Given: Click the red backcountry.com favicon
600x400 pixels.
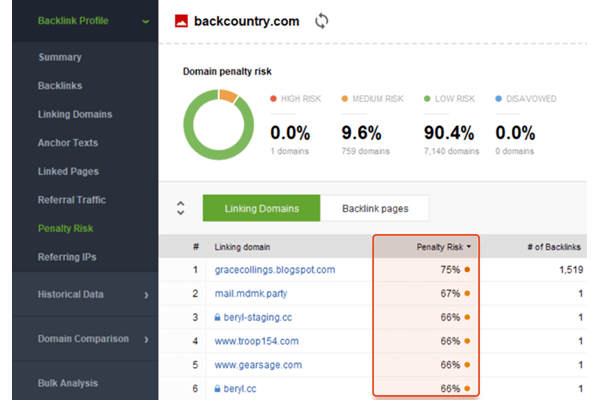Looking at the screenshot, I should 181,21.
